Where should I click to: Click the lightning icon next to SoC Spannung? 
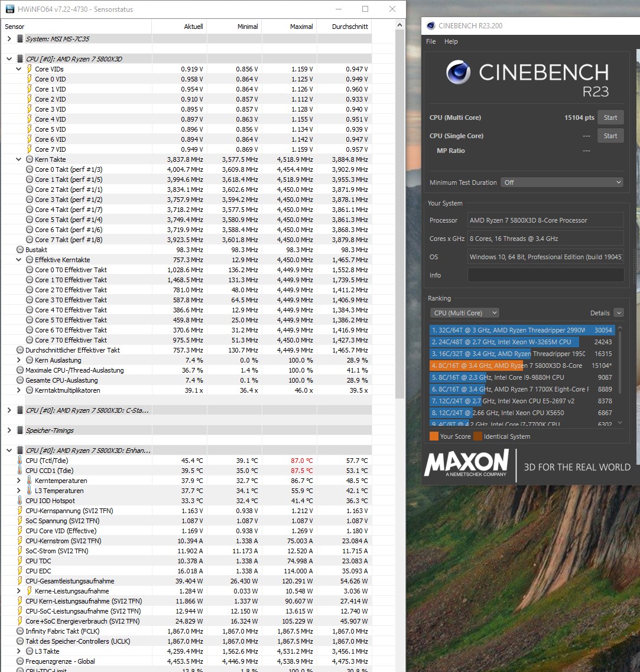[20, 521]
